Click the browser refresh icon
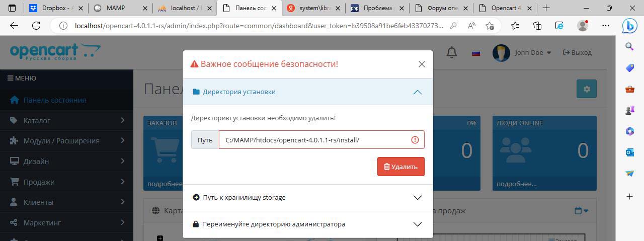This screenshot has width=644, height=241. click(x=36, y=26)
